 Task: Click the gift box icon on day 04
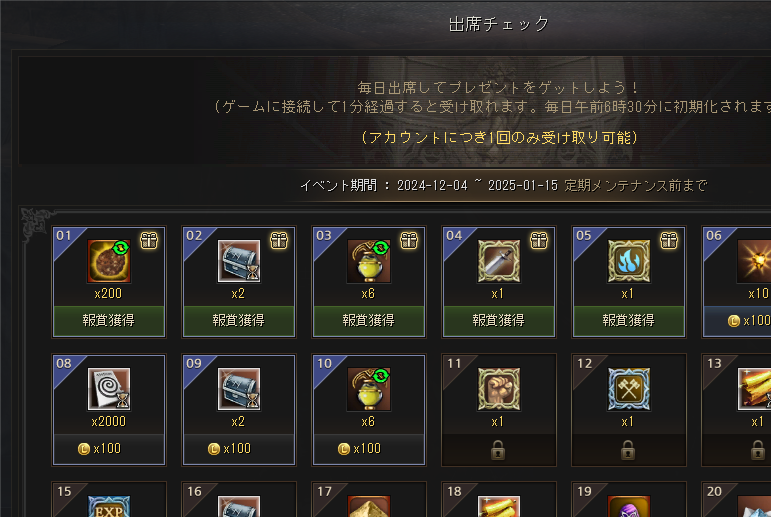coord(539,241)
